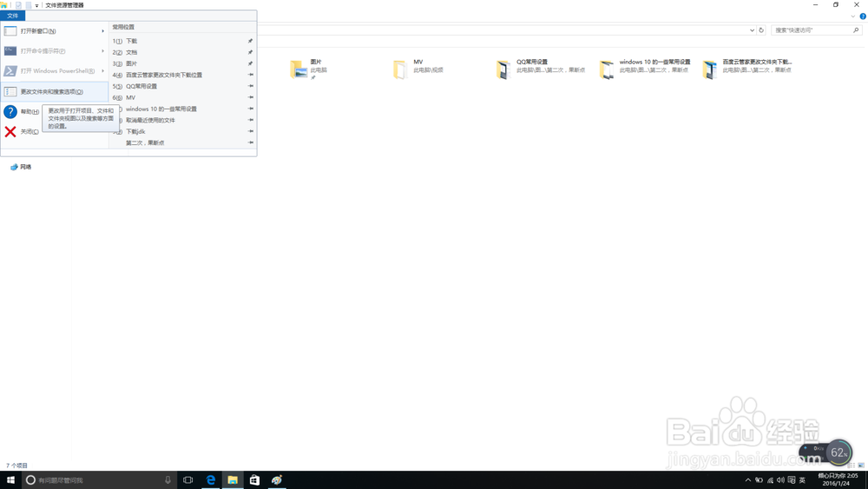This screenshot has height=489, width=868.
Task: Click New folder icon in quick access toolbar
Action: pyautogui.click(x=29, y=5)
